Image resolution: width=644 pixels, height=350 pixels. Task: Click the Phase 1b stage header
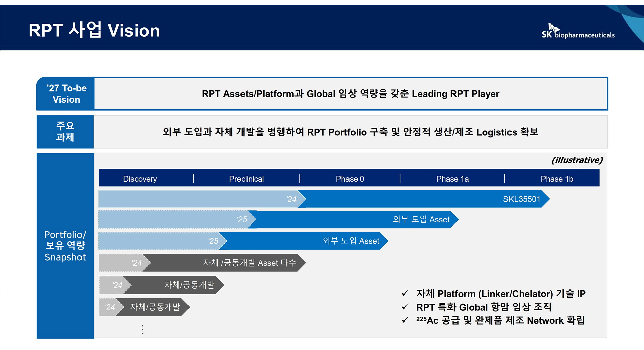(x=557, y=179)
